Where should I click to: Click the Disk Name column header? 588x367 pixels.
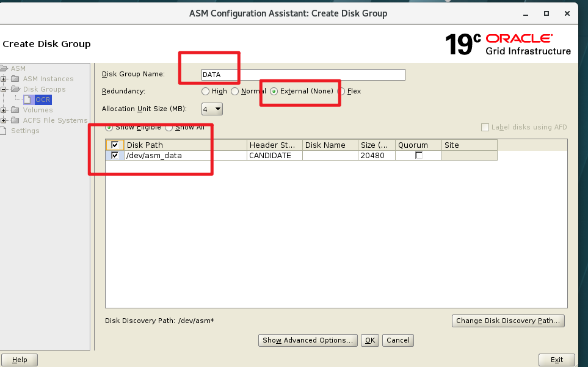pyautogui.click(x=330, y=145)
